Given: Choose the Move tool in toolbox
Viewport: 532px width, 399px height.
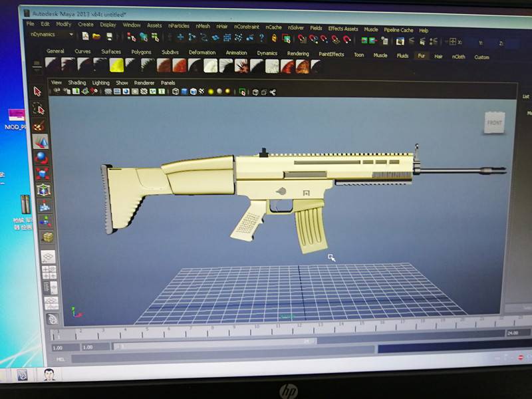Looking at the screenshot, I should pyautogui.click(x=40, y=141).
